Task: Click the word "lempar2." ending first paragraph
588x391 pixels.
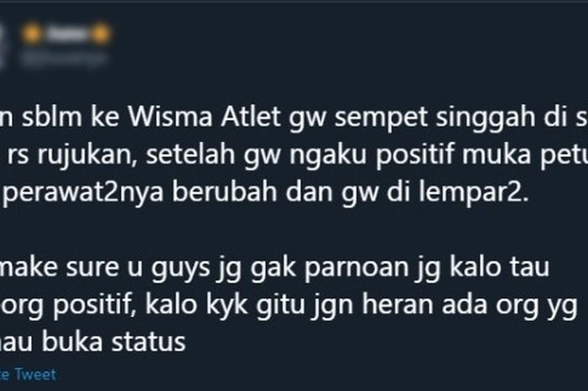Action: coord(473,193)
